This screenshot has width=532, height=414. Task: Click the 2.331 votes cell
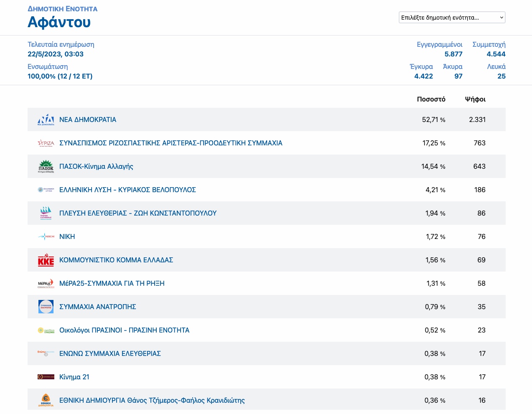click(477, 119)
